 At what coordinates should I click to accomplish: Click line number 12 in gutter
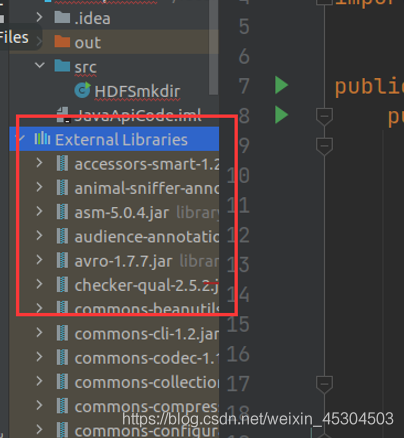(238, 235)
